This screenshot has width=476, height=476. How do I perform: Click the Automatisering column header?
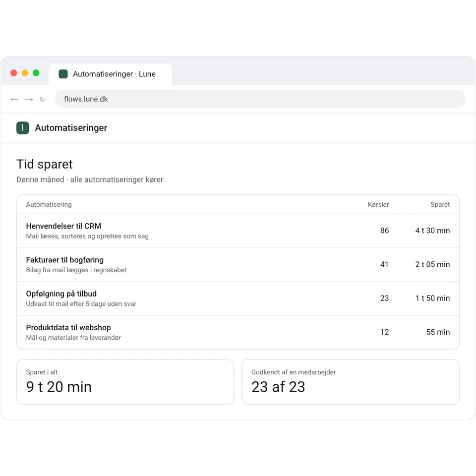[x=49, y=205]
